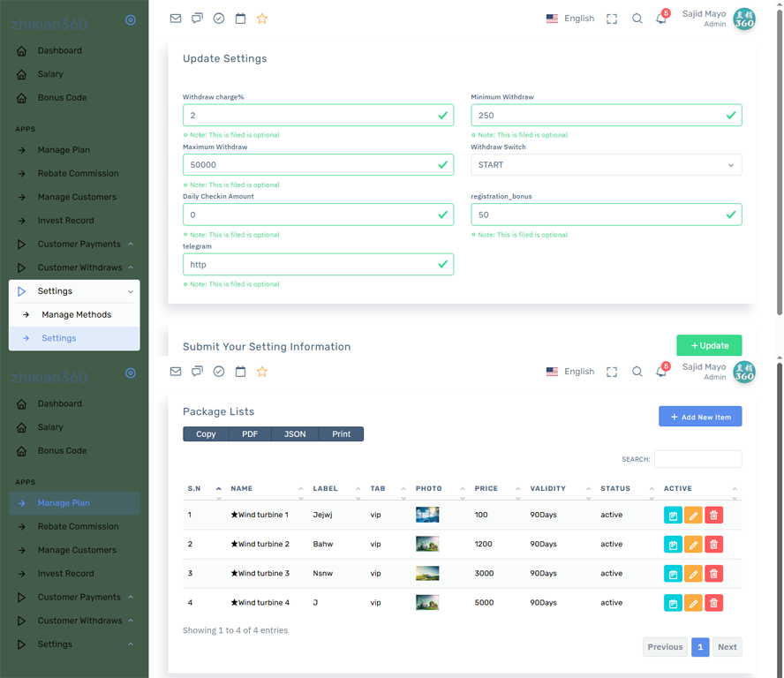This screenshot has height=678, width=784.
Task: Click the fullscreen icon above the Add New Item button
Action: (612, 372)
